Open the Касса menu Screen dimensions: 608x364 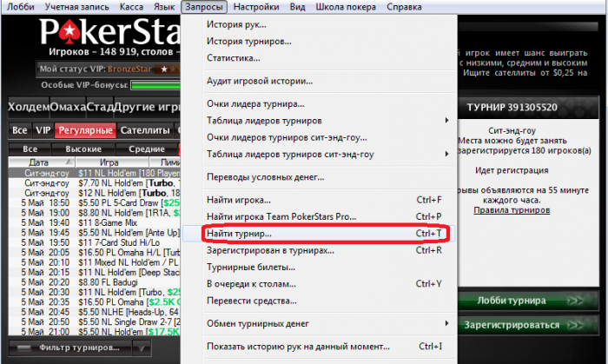coord(131,7)
